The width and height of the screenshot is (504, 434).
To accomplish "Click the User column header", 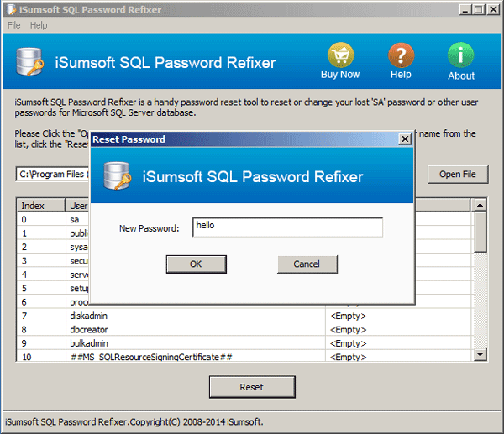I will pos(78,206).
